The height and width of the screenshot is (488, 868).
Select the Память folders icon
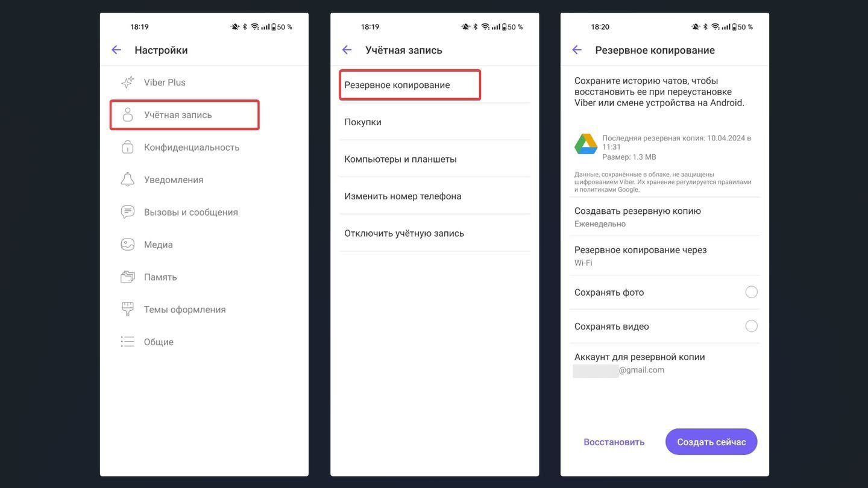[x=127, y=277]
